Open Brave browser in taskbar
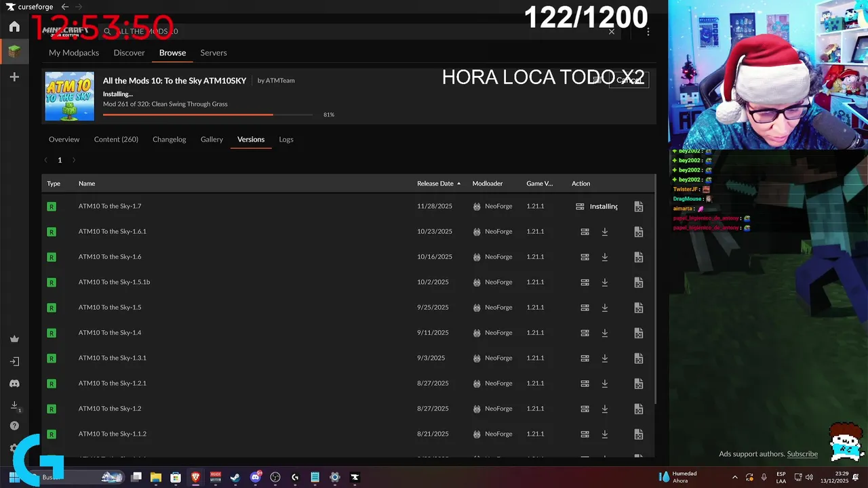Image resolution: width=868 pixels, height=488 pixels. coord(196,477)
